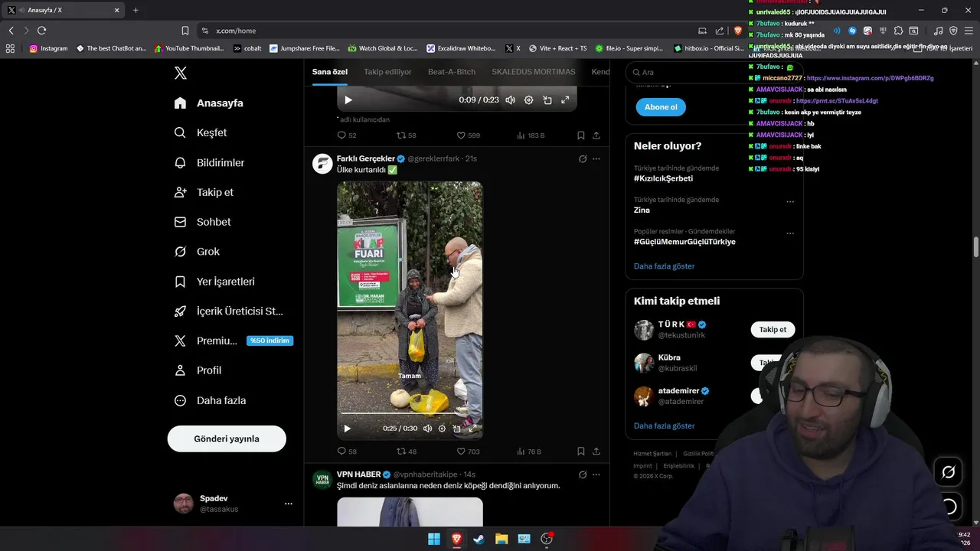
Task: Click Abone ol subscribe button
Action: coord(661,107)
